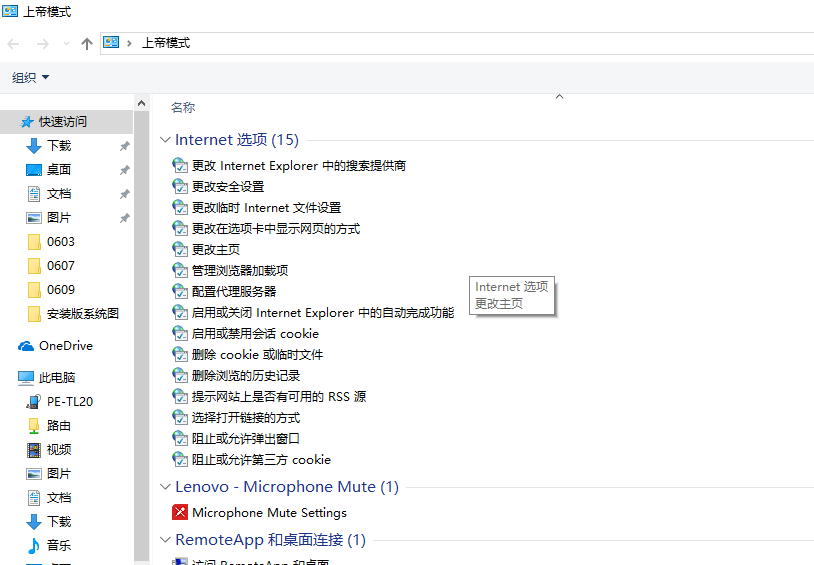Expand the address bar breadcrumb chevron
Viewport: 814px width, 565px height.
coord(129,43)
